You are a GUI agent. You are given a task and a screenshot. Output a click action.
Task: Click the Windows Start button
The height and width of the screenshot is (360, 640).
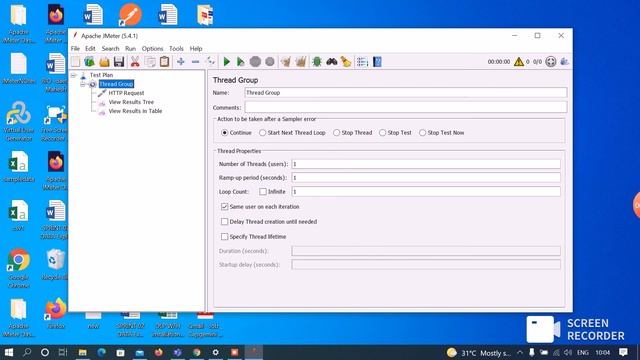tap(8, 352)
